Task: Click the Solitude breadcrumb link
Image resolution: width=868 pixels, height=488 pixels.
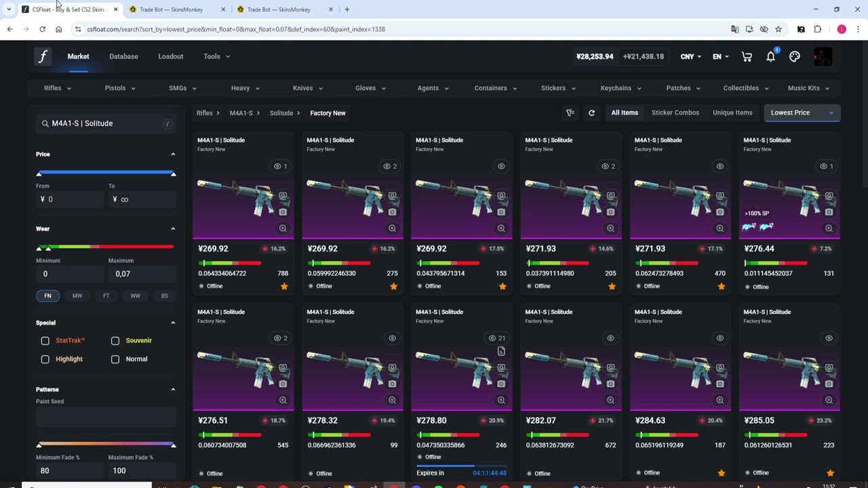Action: point(281,113)
